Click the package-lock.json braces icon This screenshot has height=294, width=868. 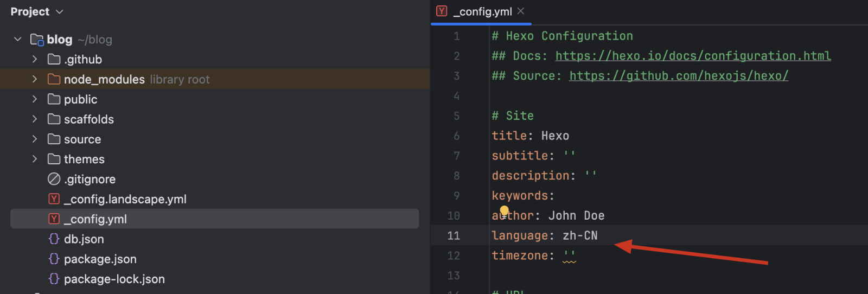point(54,279)
